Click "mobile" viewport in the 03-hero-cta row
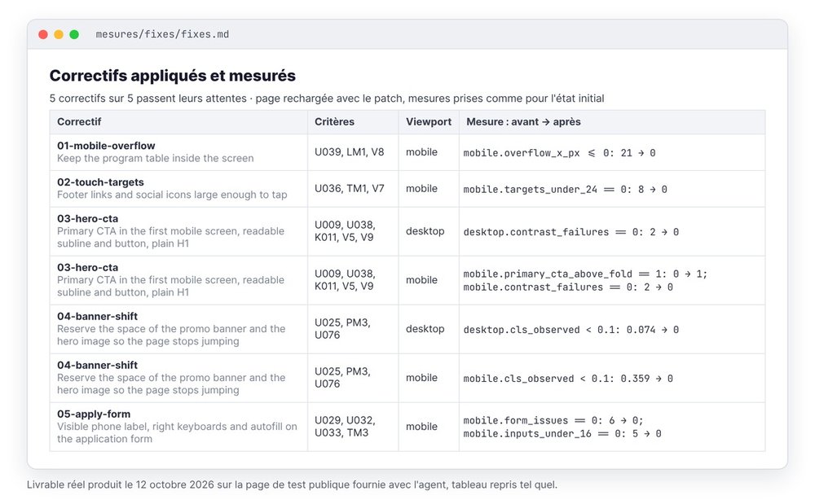815x504 pixels. [421, 280]
